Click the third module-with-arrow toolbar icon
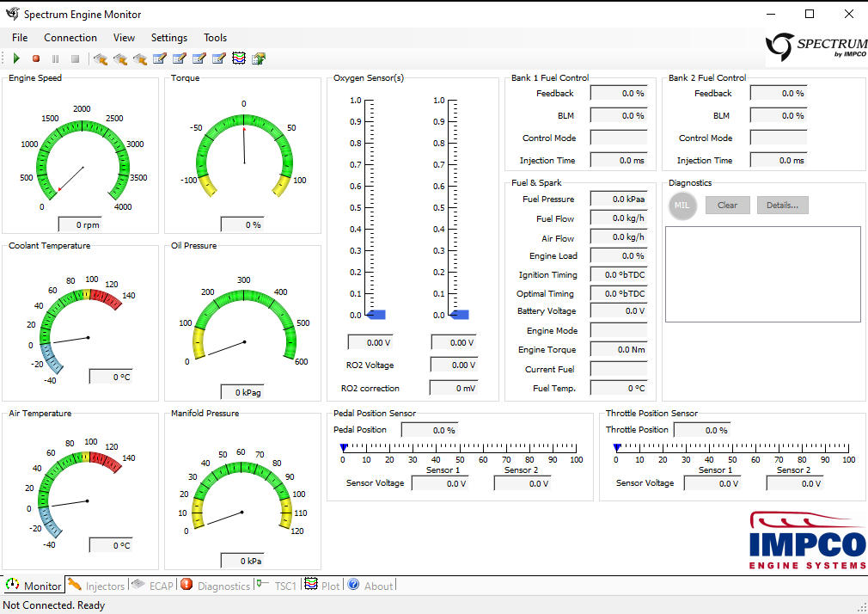Image resolution: width=868 pixels, height=614 pixels. (x=140, y=58)
